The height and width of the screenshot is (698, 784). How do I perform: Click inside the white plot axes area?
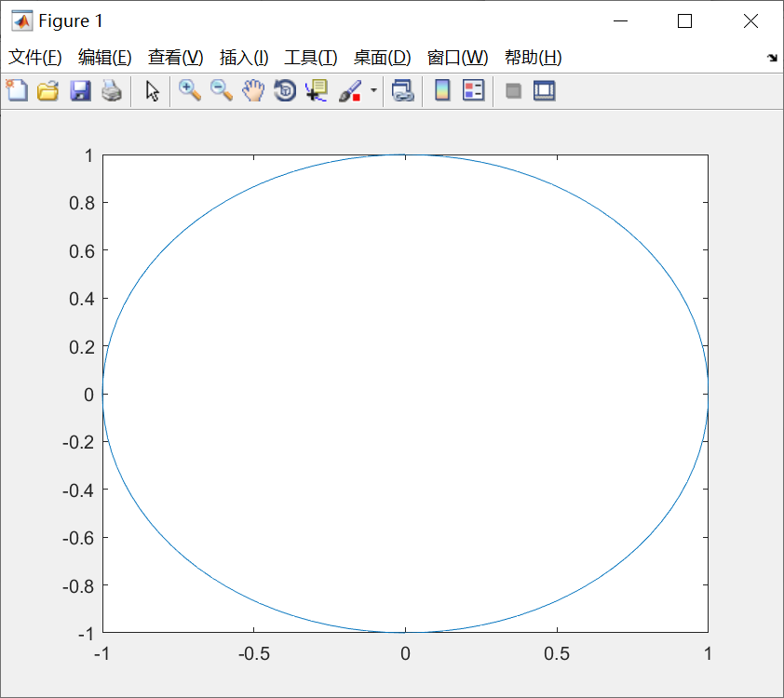pyautogui.click(x=405, y=394)
